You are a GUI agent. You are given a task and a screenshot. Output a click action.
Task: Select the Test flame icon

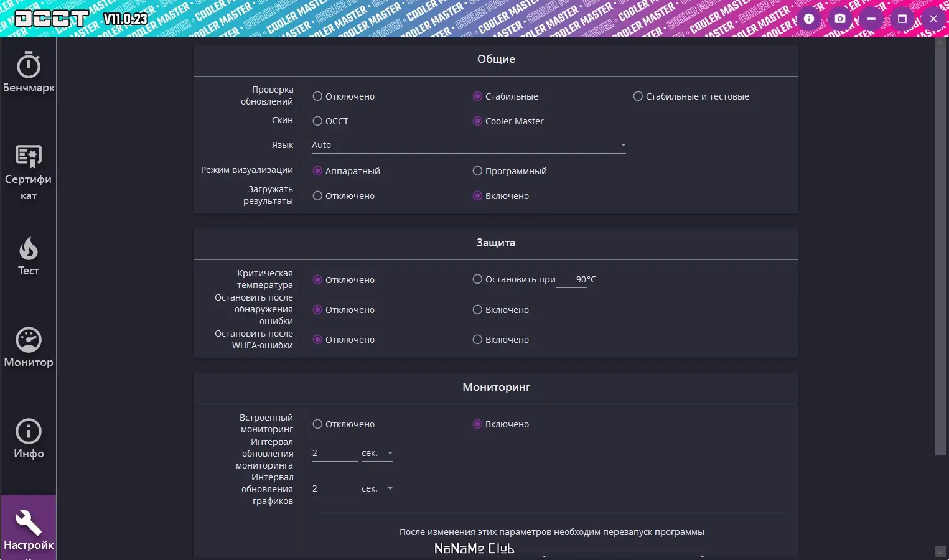point(29,249)
